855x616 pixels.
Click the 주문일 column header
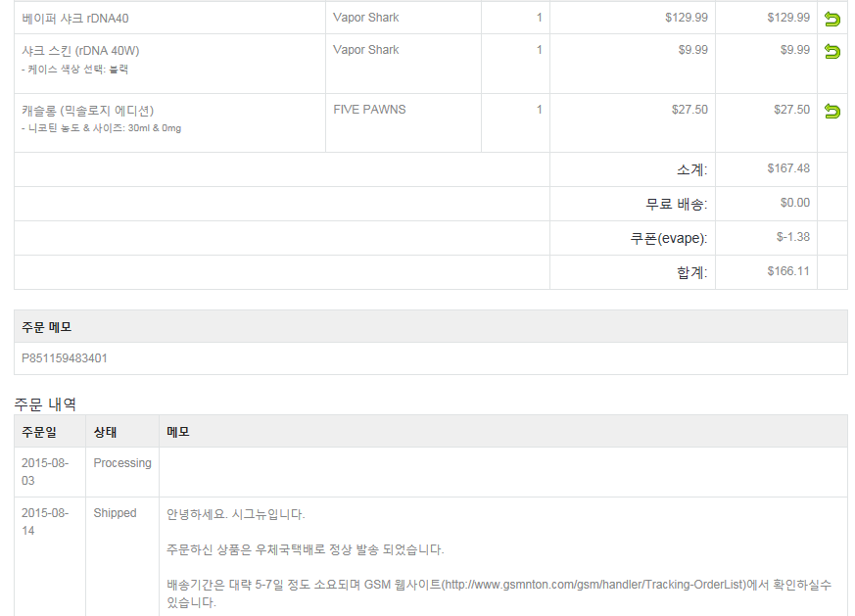pos(39,432)
